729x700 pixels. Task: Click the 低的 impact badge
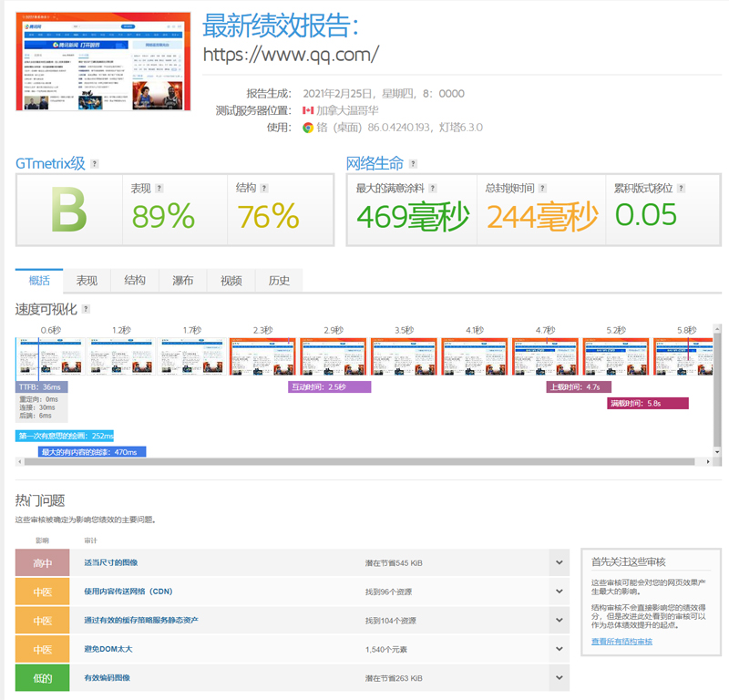point(42,678)
